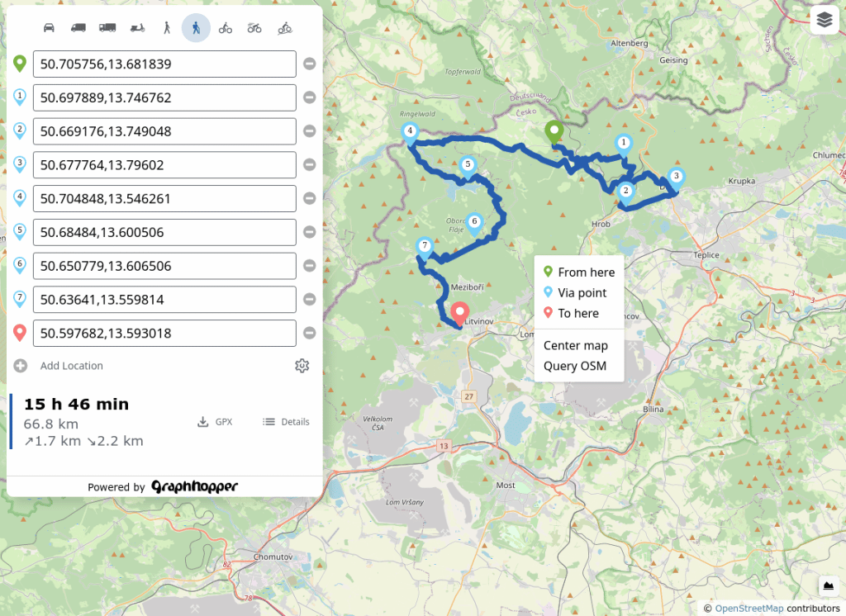The width and height of the screenshot is (846, 616).
Task: Click the destination field 50.597682,13.593018
Action: point(164,334)
